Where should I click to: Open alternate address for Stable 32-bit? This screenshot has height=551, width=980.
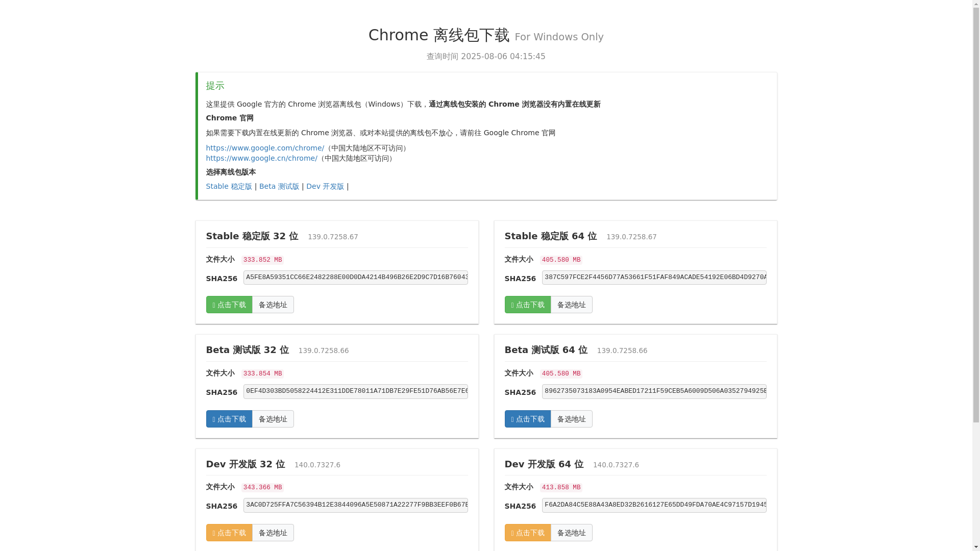tap(273, 305)
